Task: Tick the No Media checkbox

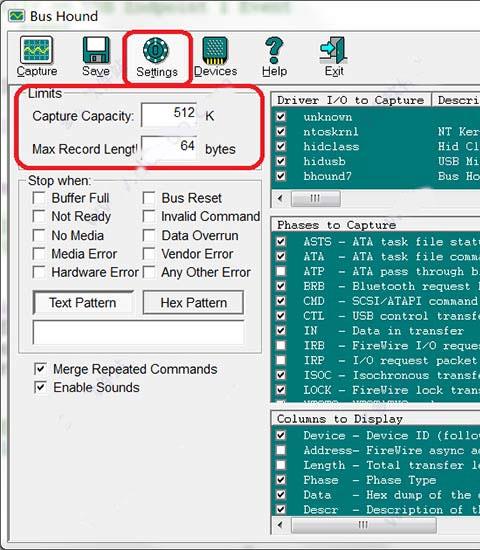Action: [39, 235]
